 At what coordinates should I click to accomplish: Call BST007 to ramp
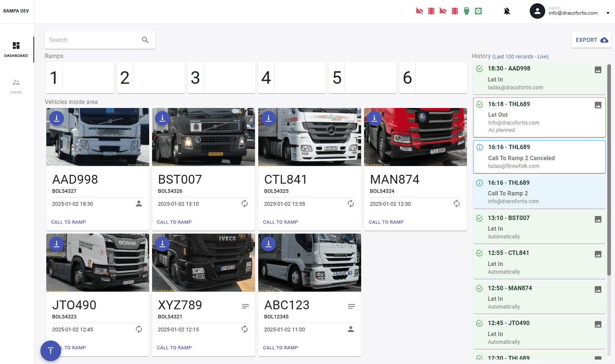point(174,222)
